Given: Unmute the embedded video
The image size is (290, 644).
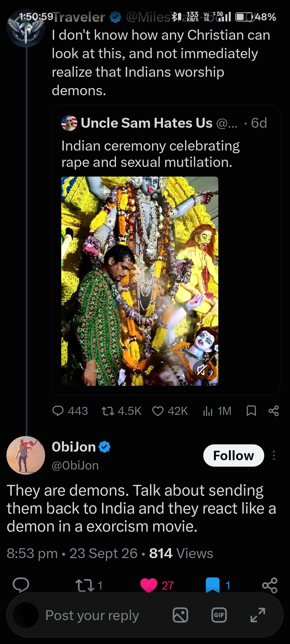Looking at the screenshot, I should 202,370.
